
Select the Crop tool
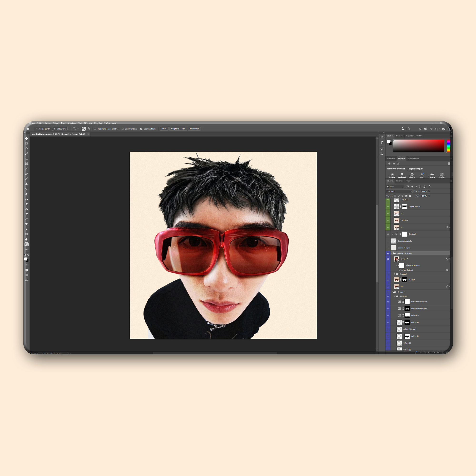tap(26, 159)
